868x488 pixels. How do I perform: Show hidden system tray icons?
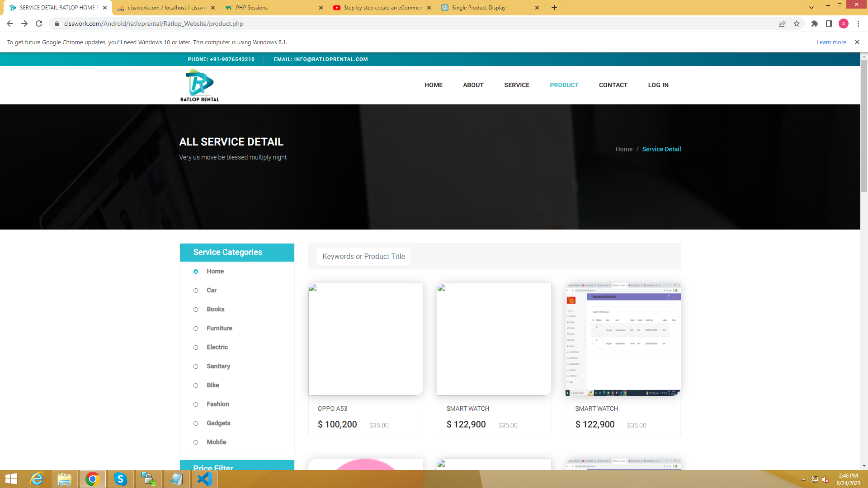803,479
